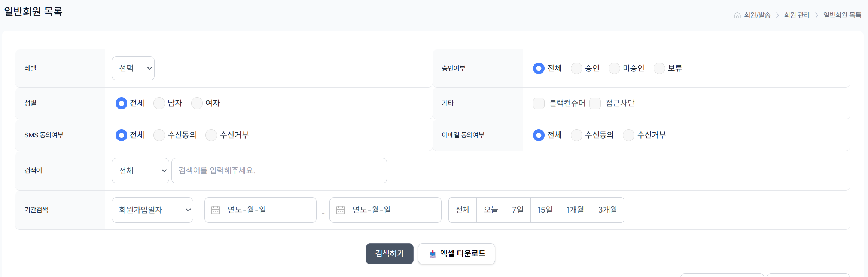Click 회원/발송 in the breadcrumb
Image resolution: width=868 pixels, height=277 pixels.
pos(757,15)
